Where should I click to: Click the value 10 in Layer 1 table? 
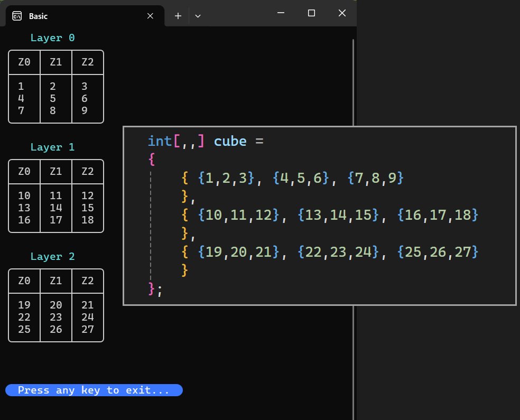tap(24, 196)
